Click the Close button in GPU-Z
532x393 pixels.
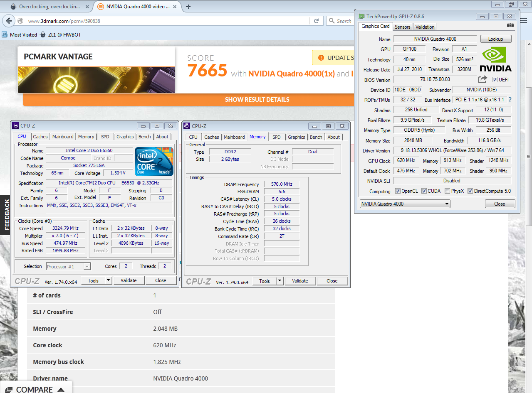(x=500, y=204)
